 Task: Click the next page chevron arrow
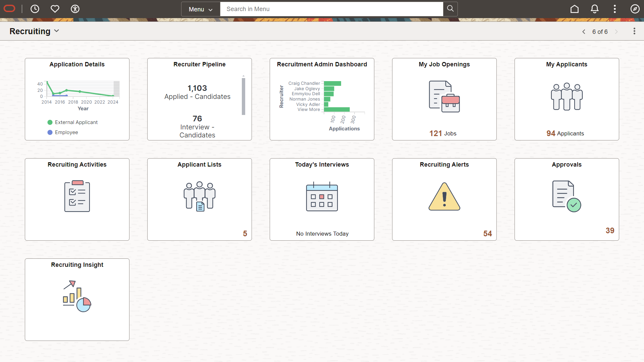coord(616,32)
